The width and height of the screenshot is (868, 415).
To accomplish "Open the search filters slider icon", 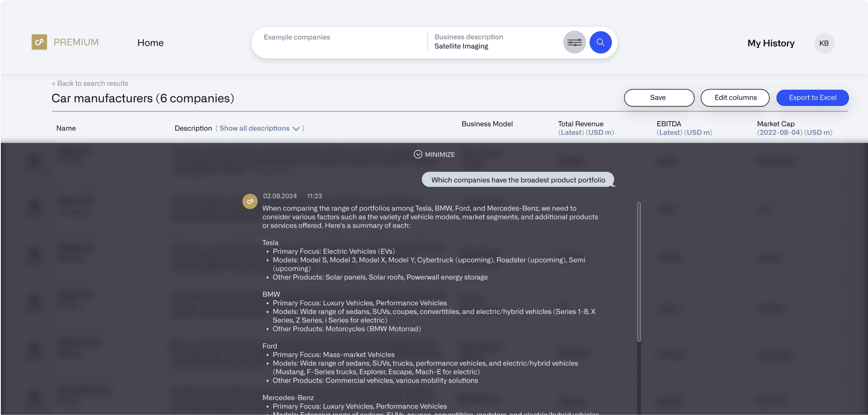I will 574,42.
